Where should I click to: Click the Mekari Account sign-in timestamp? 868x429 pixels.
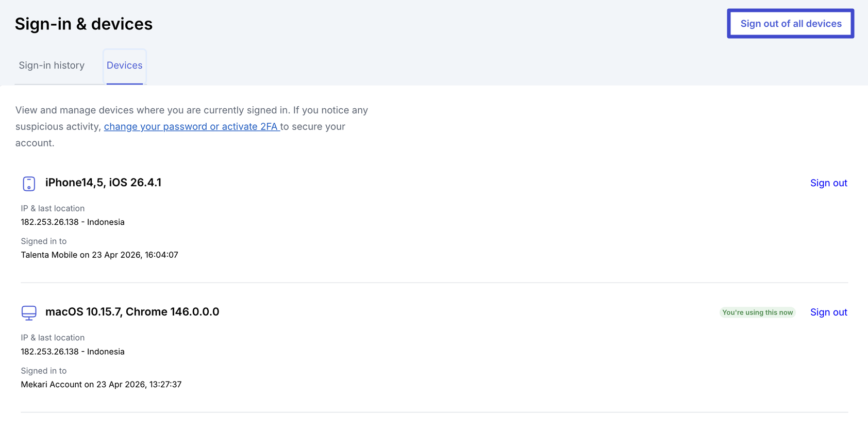coord(101,384)
